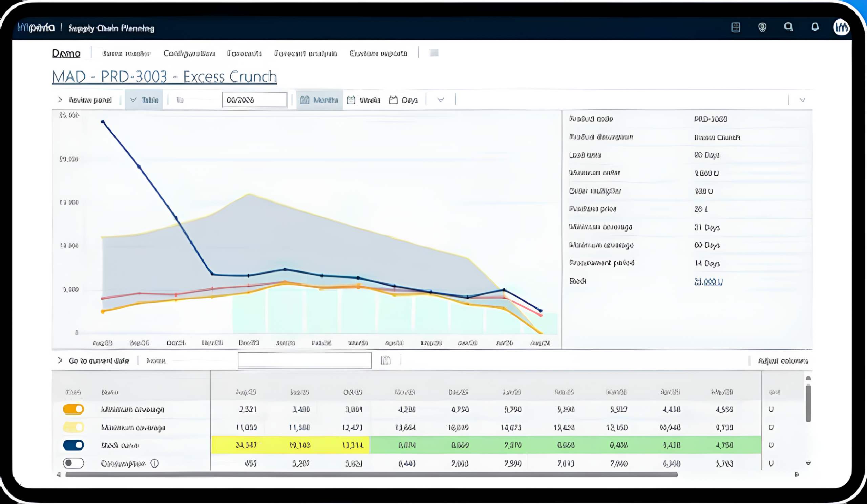Open the extra options chevron on the toolbar
Image resolution: width=867 pixels, height=504 pixels.
pos(441,100)
